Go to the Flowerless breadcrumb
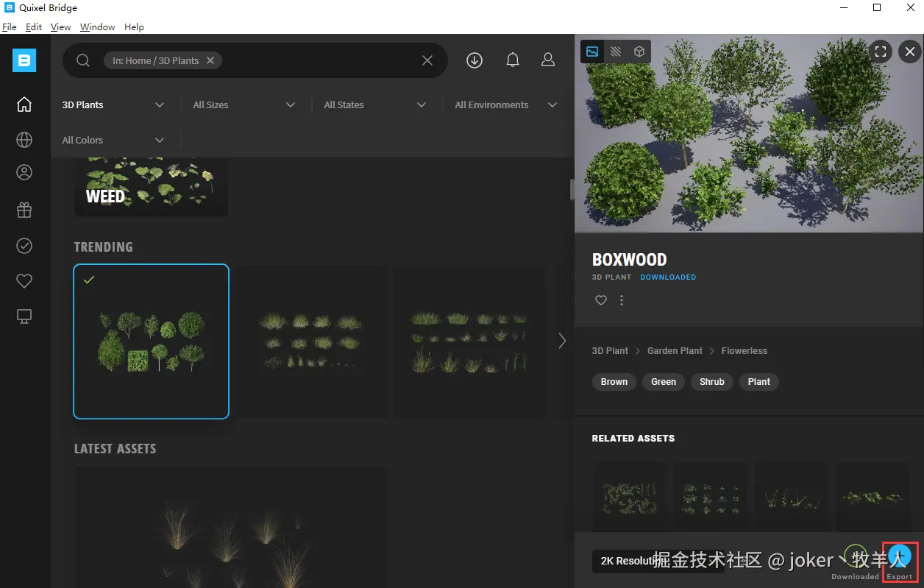The width and height of the screenshot is (924, 588). [x=744, y=351]
